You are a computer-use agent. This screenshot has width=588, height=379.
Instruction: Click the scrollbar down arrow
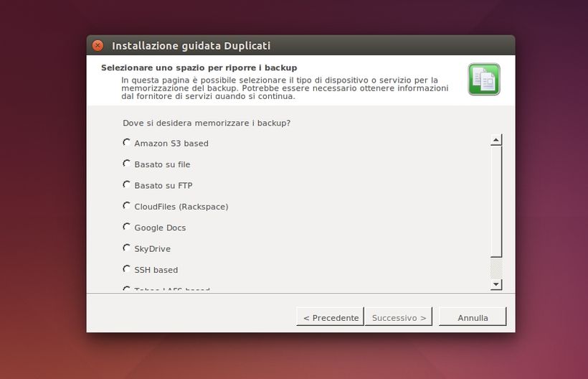(496, 284)
